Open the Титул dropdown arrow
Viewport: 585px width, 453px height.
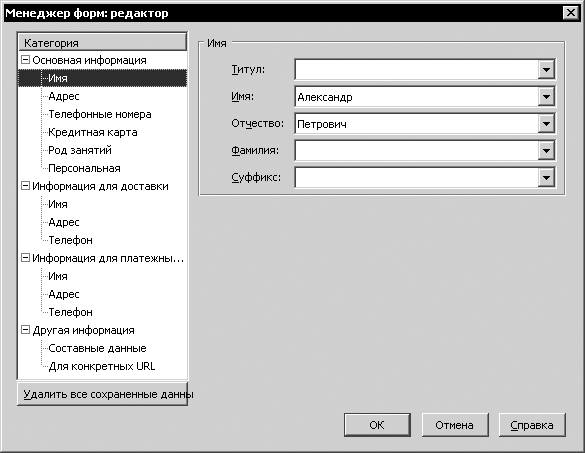(x=546, y=70)
